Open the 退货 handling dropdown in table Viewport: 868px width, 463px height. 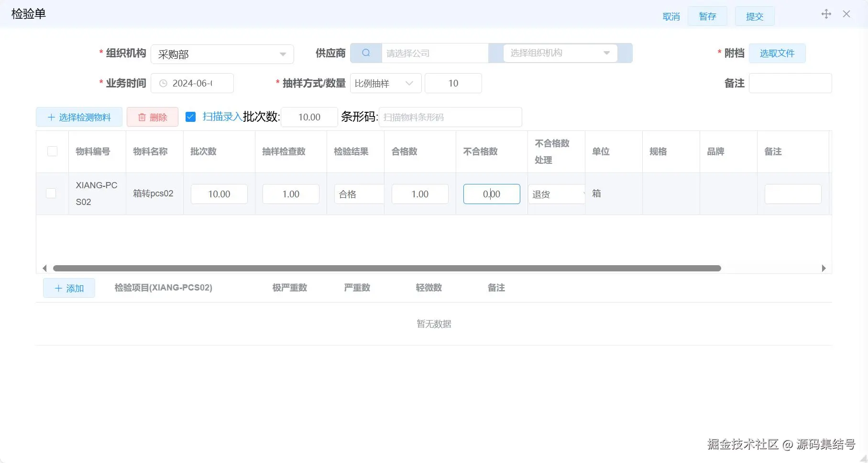[583, 194]
